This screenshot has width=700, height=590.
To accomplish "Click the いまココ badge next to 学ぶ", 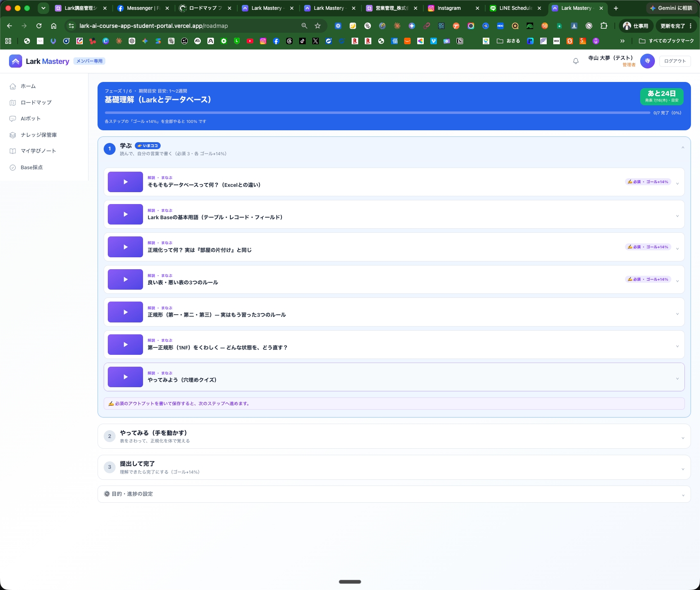I will pyautogui.click(x=148, y=146).
